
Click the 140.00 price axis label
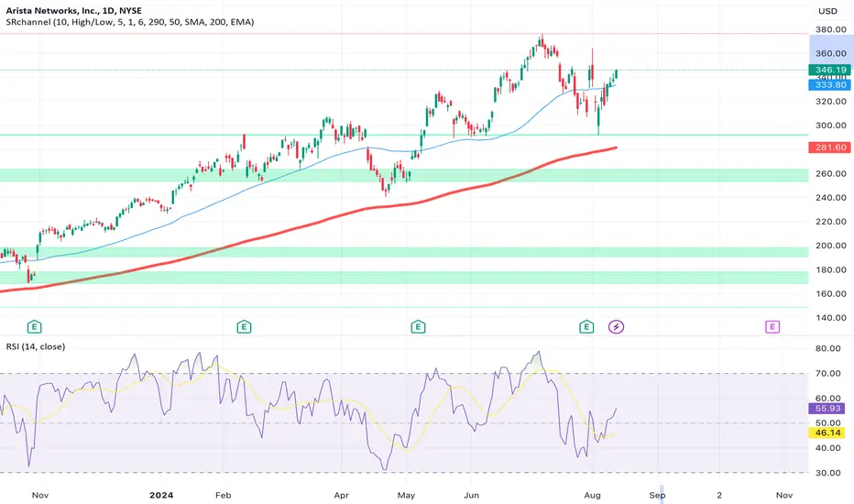pos(830,318)
